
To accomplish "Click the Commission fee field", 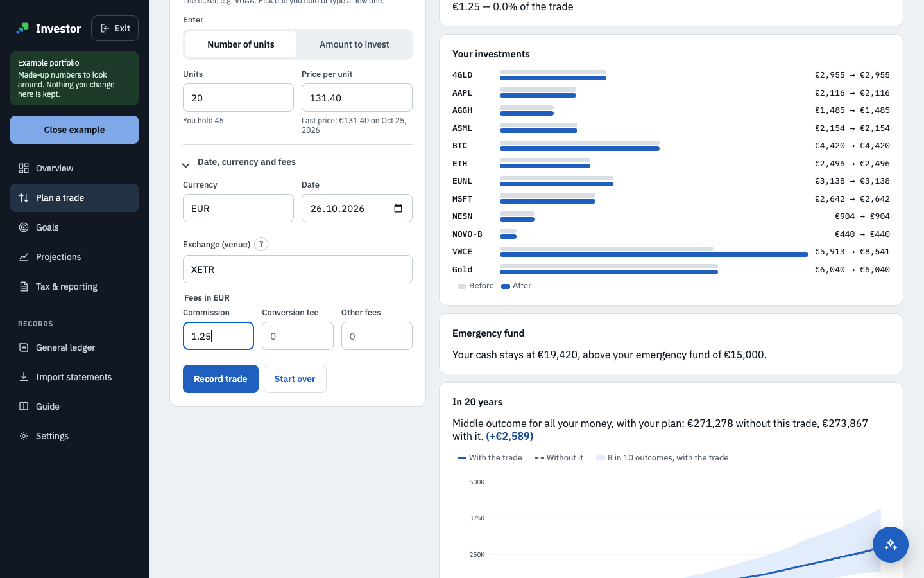I will coord(218,336).
